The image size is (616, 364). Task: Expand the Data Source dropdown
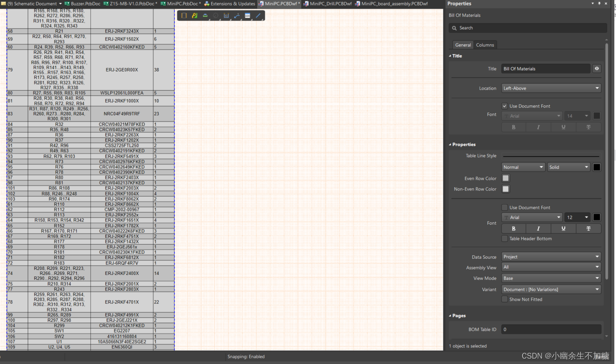pos(551,257)
